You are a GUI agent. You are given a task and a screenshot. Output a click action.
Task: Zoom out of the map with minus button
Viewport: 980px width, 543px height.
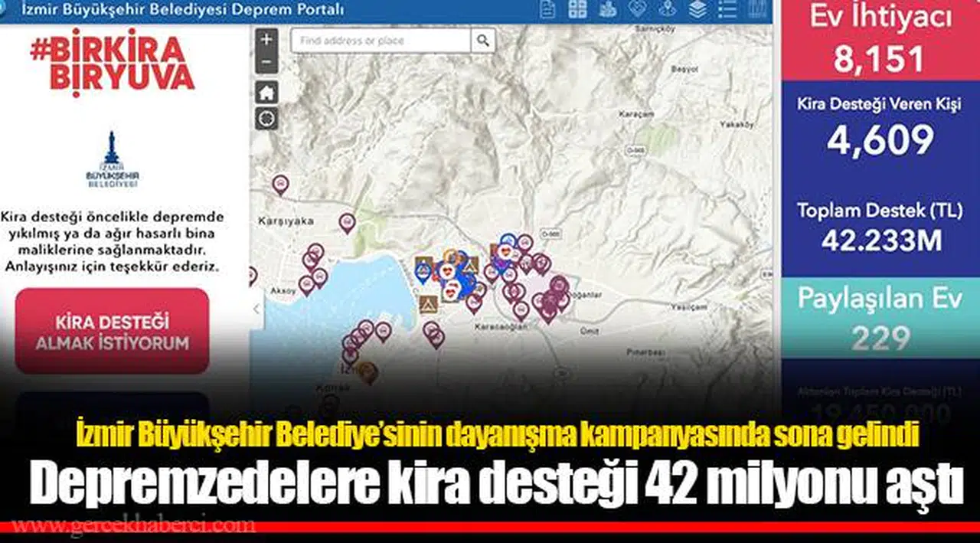click(x=266, y=61)
